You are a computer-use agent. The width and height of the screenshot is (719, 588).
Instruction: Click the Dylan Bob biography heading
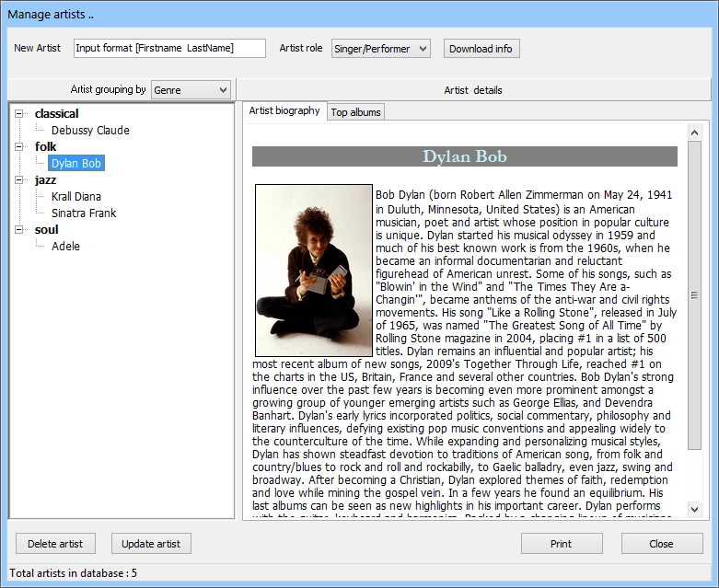pos(465,156)
